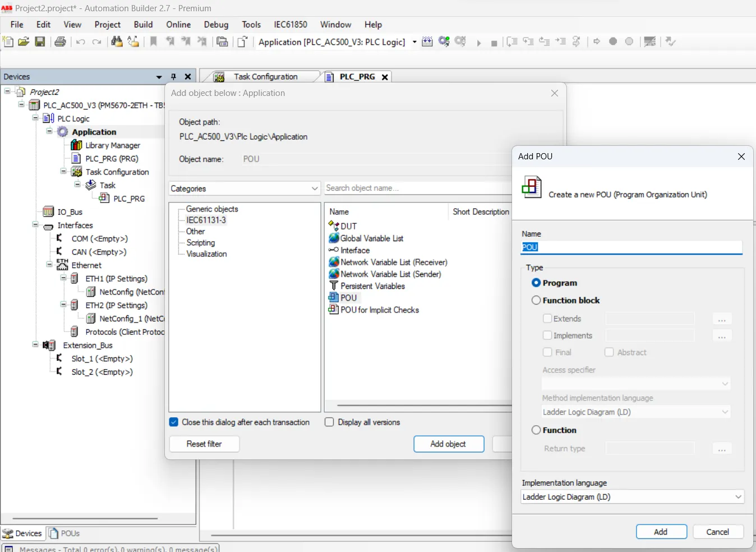The width and height of the screenshot is (756, 552).
Task: Enable Display all versions checkbox
Action: pos(329,422)
